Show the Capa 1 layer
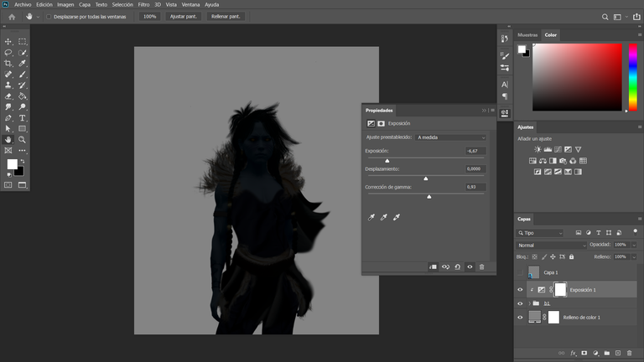The height and width of the screenshot is (362, 644). (x=520, y=272)
